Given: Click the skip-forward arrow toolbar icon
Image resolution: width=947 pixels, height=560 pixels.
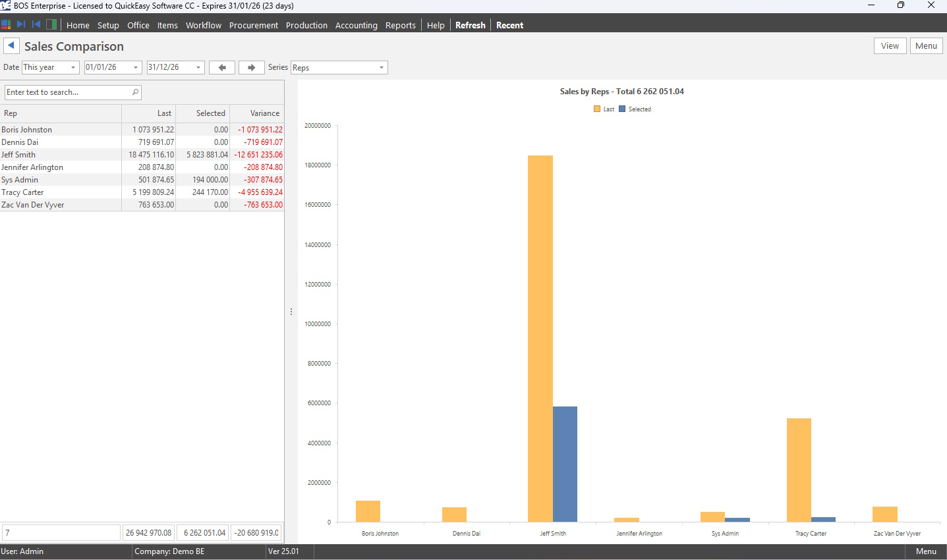Looking at the screenshot, I should click(21, 24).
